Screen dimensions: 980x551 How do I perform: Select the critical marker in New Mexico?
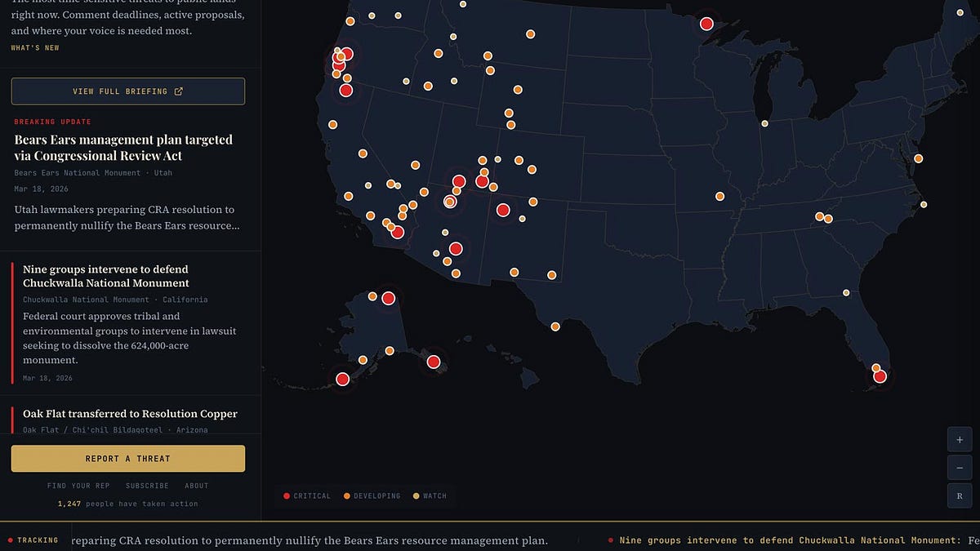coord(503,210)
